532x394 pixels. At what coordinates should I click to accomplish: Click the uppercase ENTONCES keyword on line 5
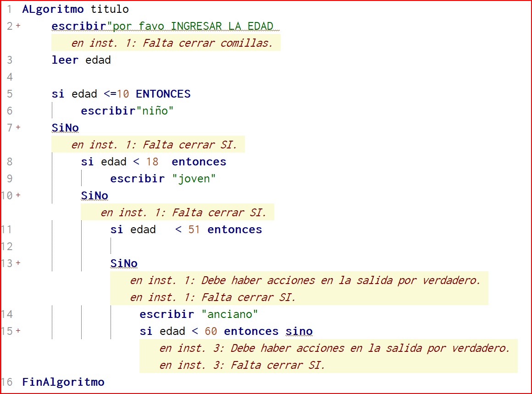[x=163, y=94]
